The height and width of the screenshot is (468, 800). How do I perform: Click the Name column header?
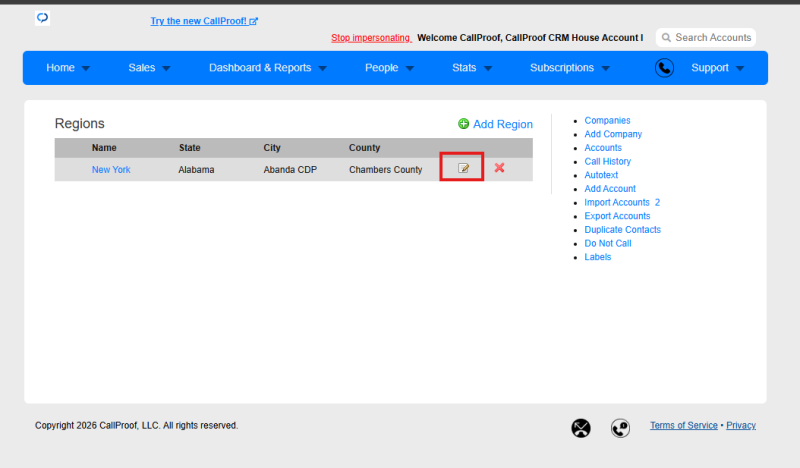[104, 147]
